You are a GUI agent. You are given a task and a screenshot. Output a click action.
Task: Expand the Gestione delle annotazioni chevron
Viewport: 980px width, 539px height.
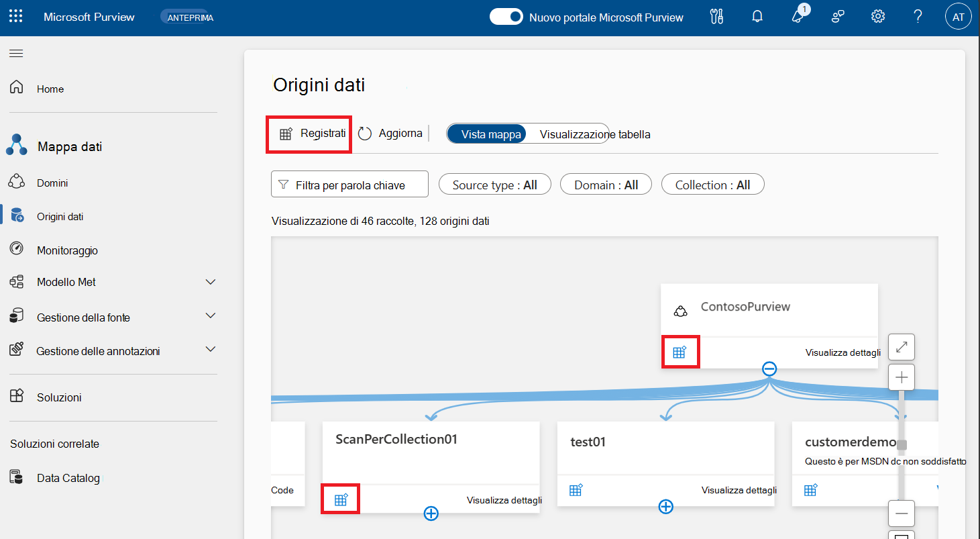pyautogui.click(x=211, y=349)
